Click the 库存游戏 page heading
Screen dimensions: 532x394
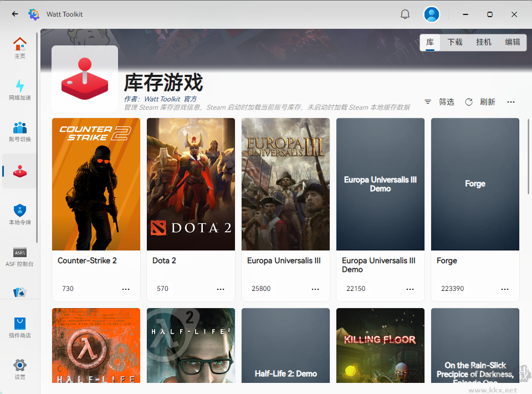[163, 83]
